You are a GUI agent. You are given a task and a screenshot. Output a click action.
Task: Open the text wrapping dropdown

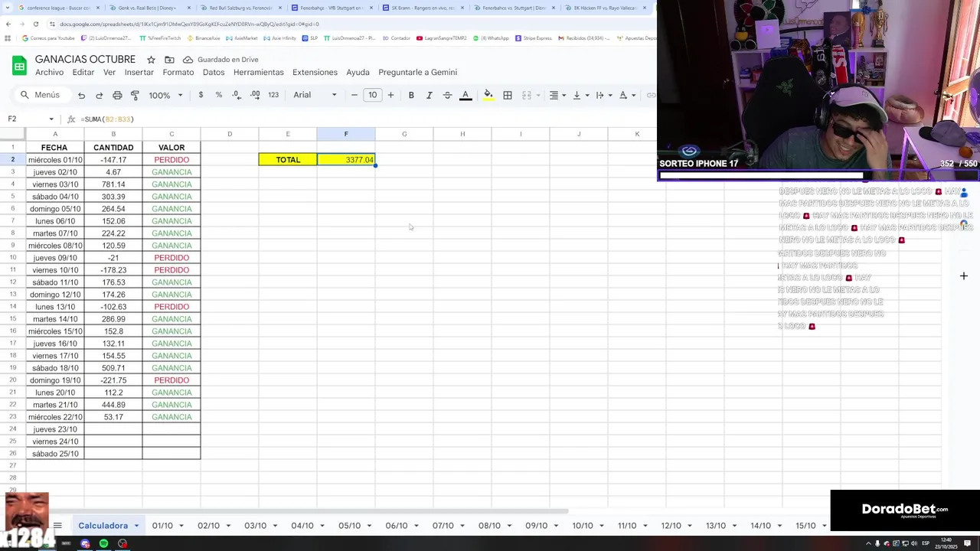tap(603, 95)
